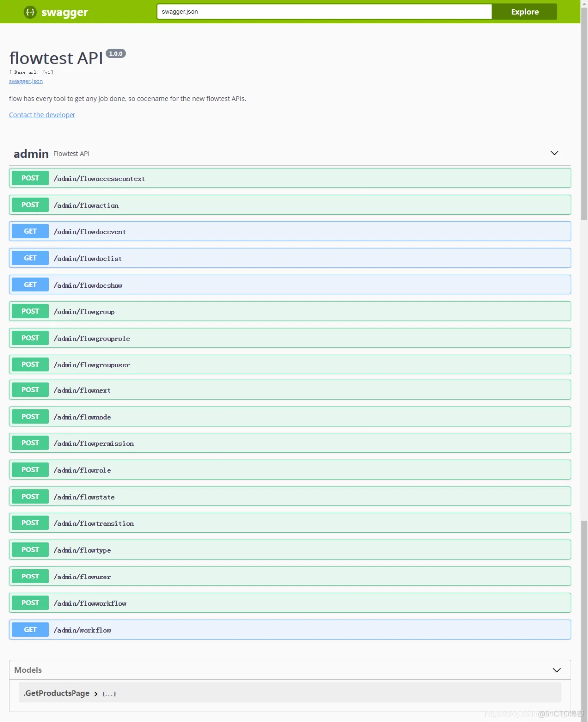Viewport: 588px width, 722px height.
Task: Collapse the Models section using its chevron
Action: tap(557, 670)
